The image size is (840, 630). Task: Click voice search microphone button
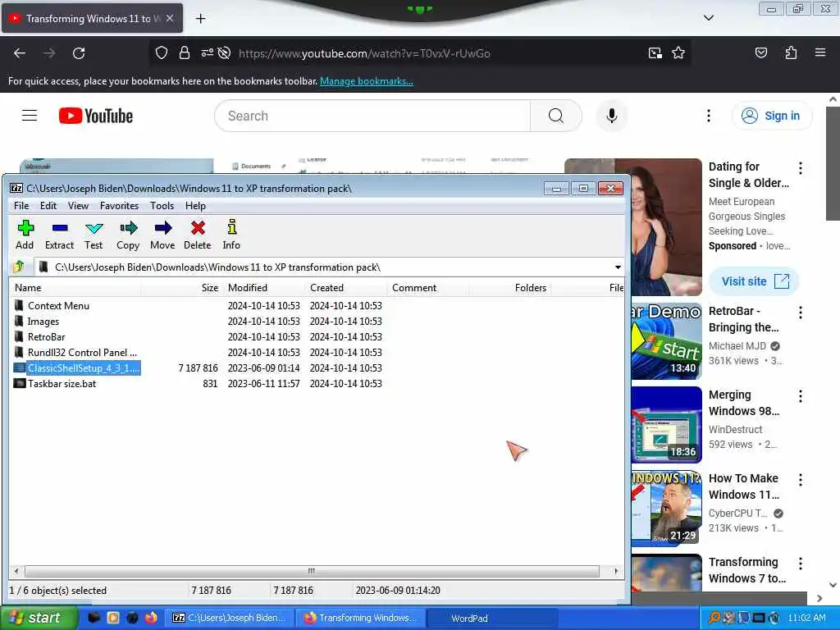pyautogui.click(x=612, y=116)
